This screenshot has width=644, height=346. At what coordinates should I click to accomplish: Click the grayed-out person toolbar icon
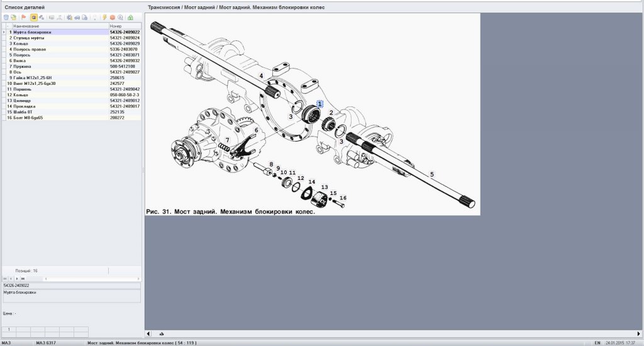click(59, 17)
